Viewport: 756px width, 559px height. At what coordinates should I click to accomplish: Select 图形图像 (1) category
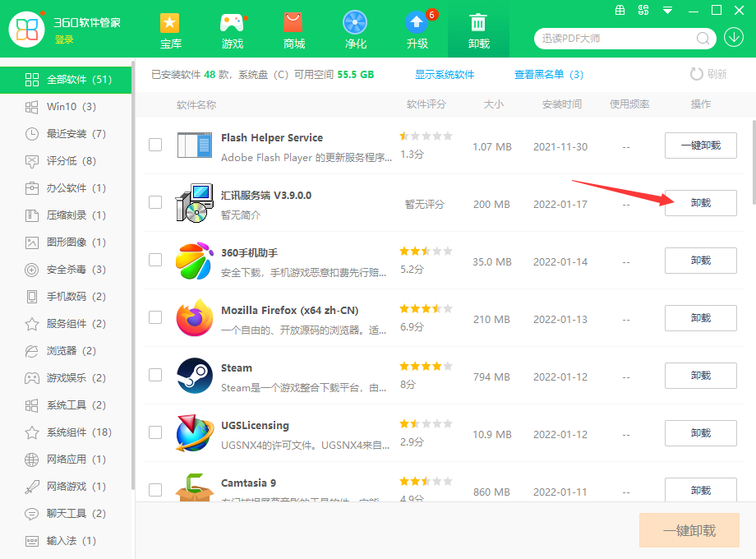pyautogui.click(x=66, y=243)
